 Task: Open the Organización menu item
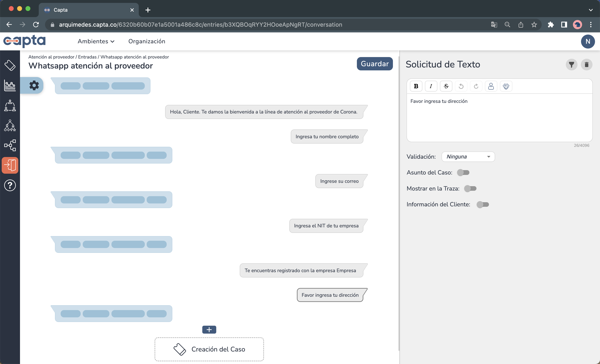147,41
